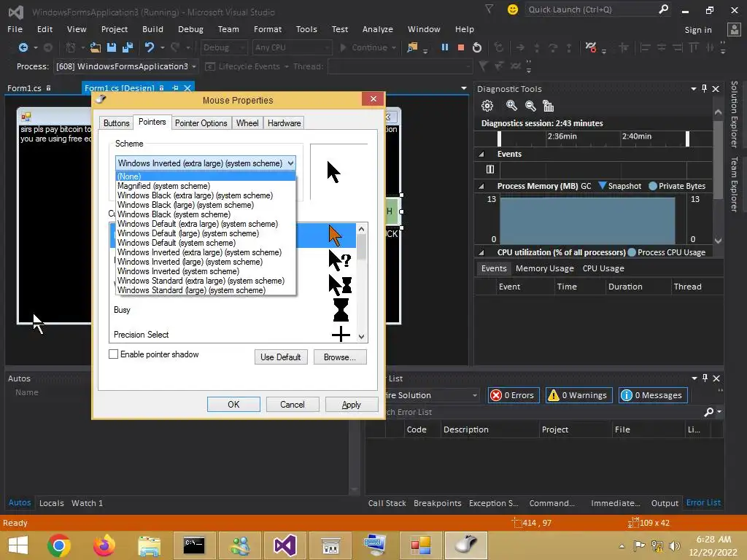Viewport: 747px width, 560px height.
Task: Toggle the 0 Errors filter
Action: (x=513, y=395)
